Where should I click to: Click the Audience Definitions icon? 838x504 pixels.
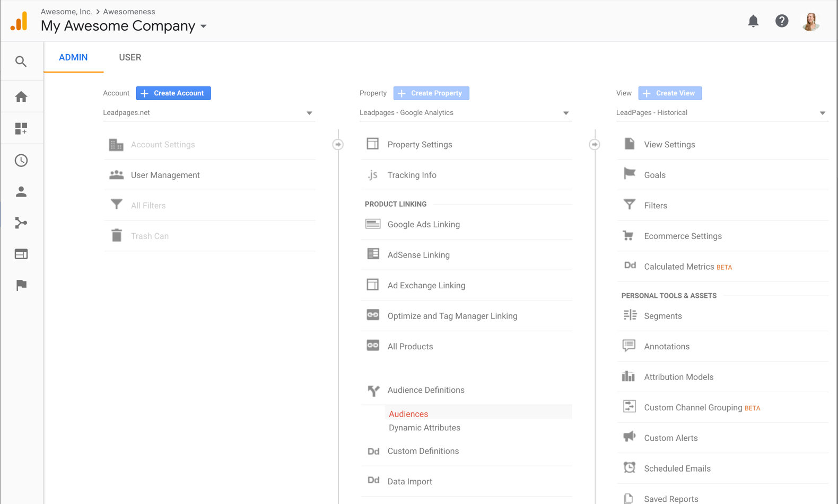click(373, 391)
